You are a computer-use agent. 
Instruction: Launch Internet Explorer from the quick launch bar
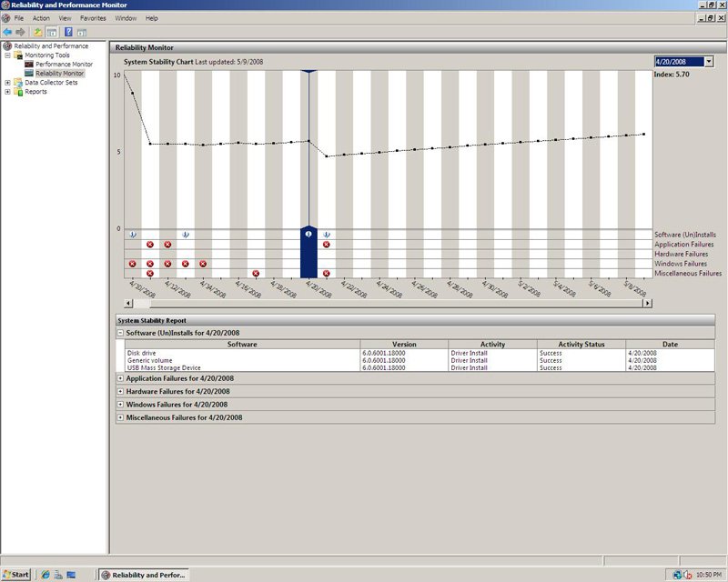pyautogui.click(x=45, y=575)
